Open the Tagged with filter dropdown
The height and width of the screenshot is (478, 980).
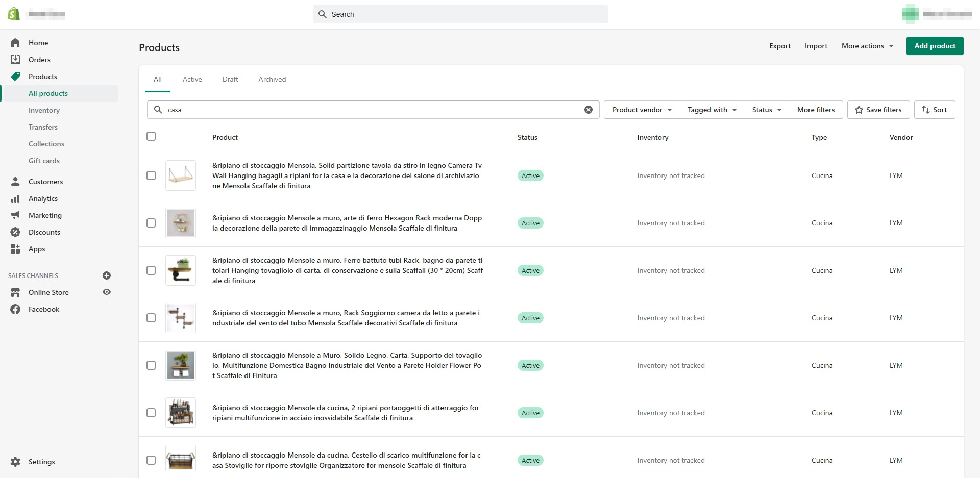click(x=712, y=110)
